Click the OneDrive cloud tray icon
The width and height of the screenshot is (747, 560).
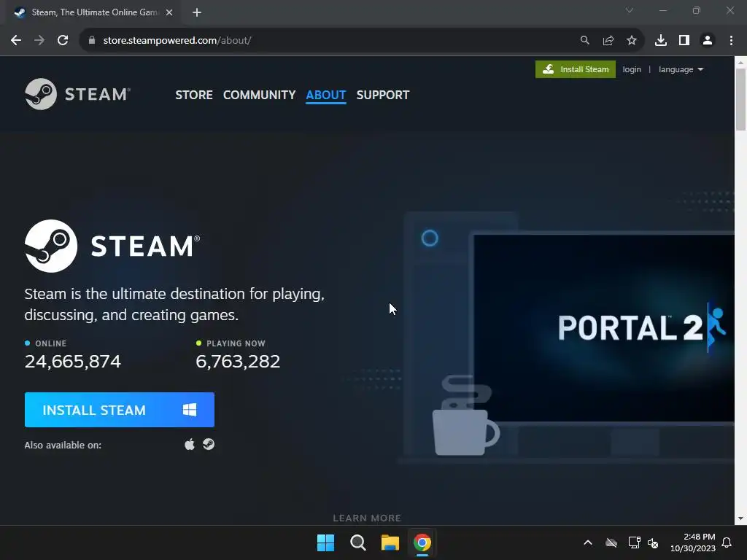611,542
